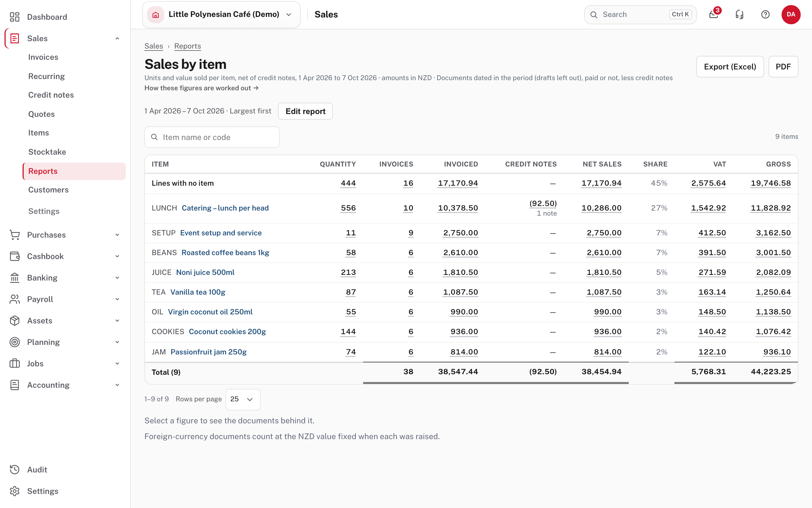
Task: Click the 17,170.94 invoiced figure
Action: (458, 183)
